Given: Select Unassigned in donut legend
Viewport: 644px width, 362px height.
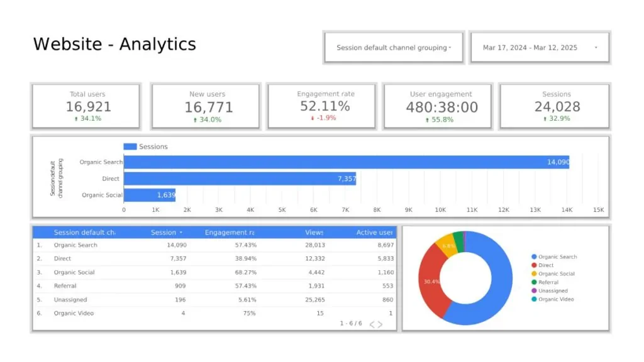Looking at the screenshot, I should tap(550, 290).
